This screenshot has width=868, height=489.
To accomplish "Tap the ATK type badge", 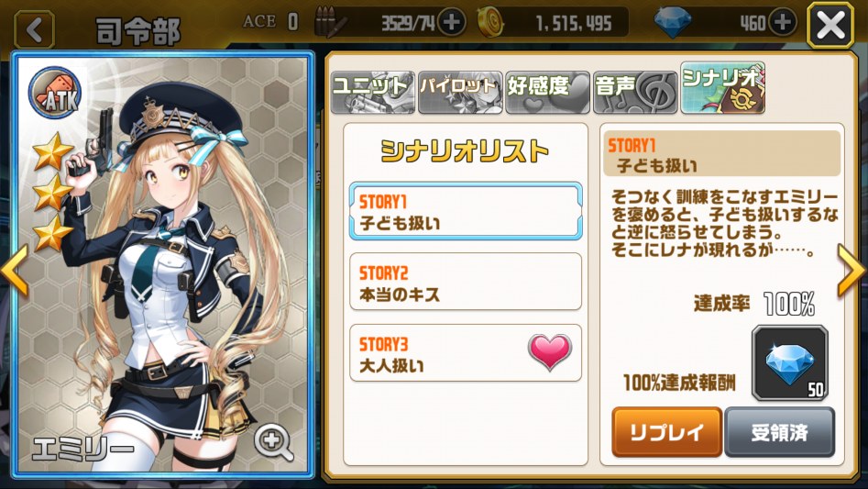I will pos(55,94).
